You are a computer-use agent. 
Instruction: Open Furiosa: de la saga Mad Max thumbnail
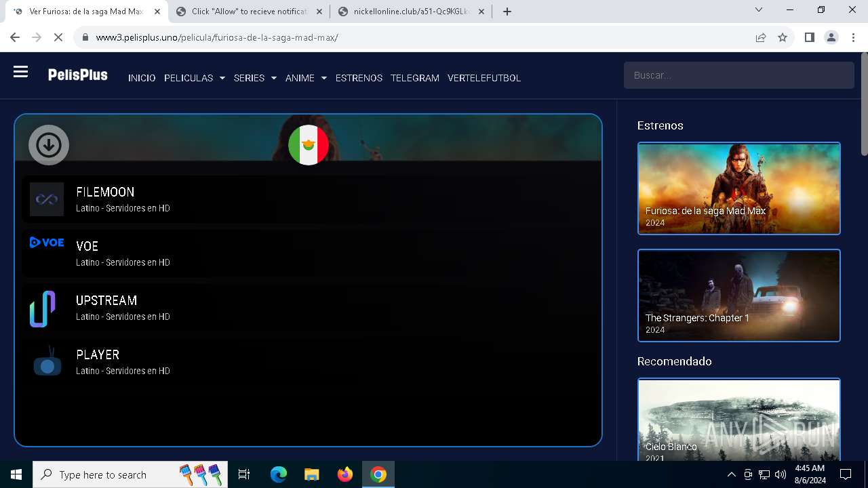(x=739, y=188)
